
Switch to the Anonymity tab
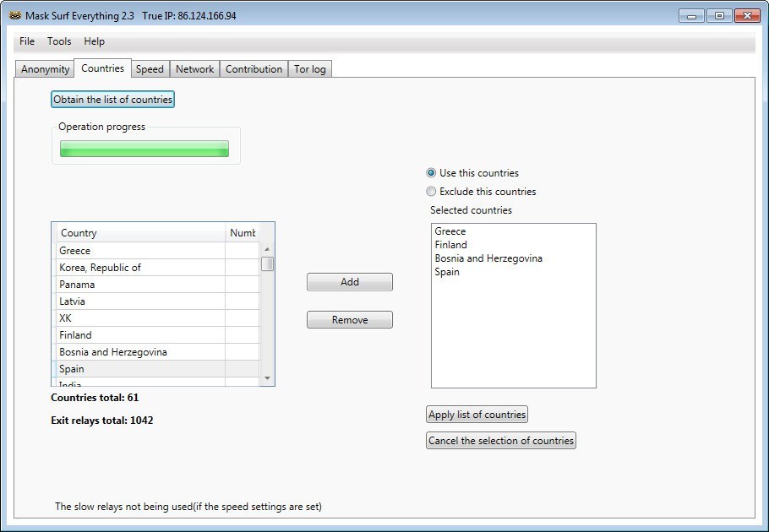tap(45, 69)
